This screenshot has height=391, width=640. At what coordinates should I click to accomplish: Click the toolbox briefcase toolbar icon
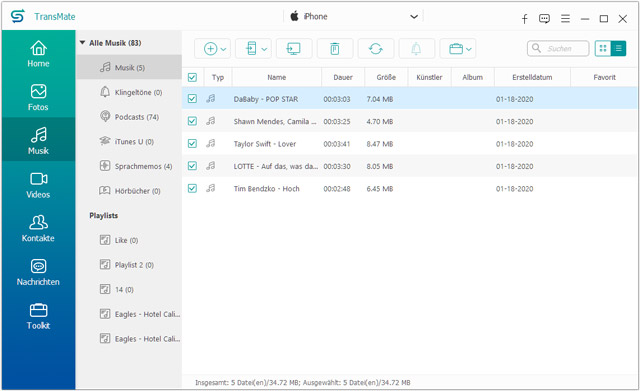[x=456, y=49]
